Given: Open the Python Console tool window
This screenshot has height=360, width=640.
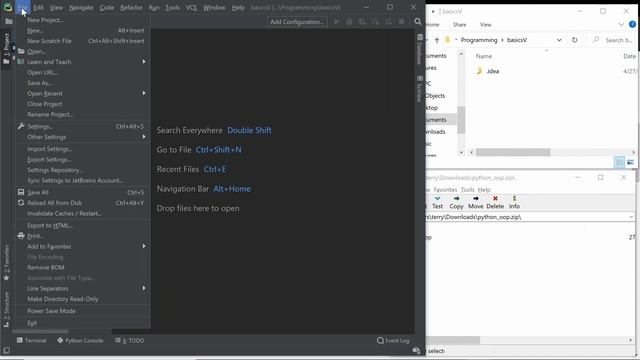Looking at the screenshot, I should pos(80,340).
